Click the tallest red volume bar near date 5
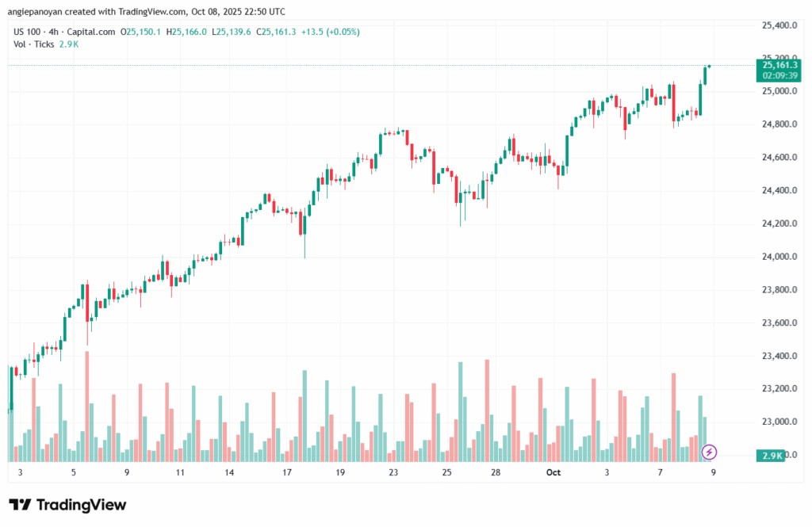Viewport: 812px width, 527px height. pos(86,404)
